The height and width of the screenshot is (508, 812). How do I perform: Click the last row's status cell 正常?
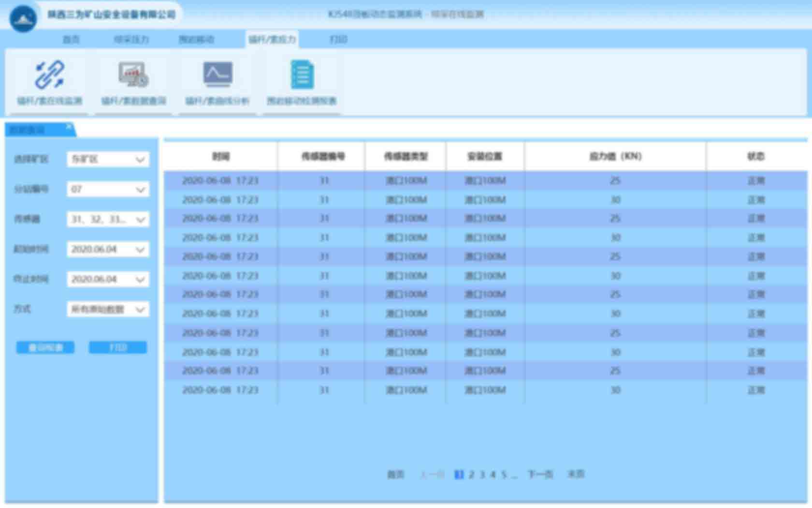(756, 390)
